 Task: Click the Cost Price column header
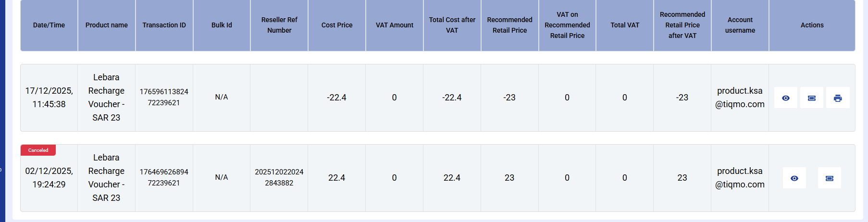click(x=337, y=25)
